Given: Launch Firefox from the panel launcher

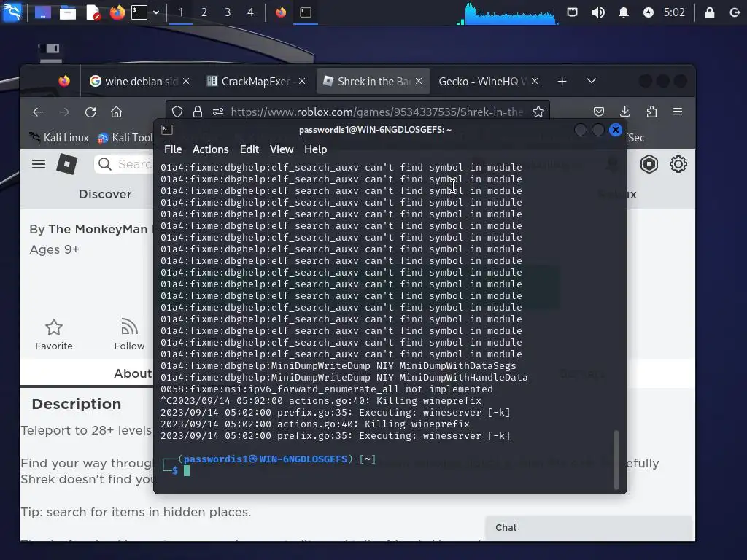Looking at the screenshot, I should coord(117,12).
